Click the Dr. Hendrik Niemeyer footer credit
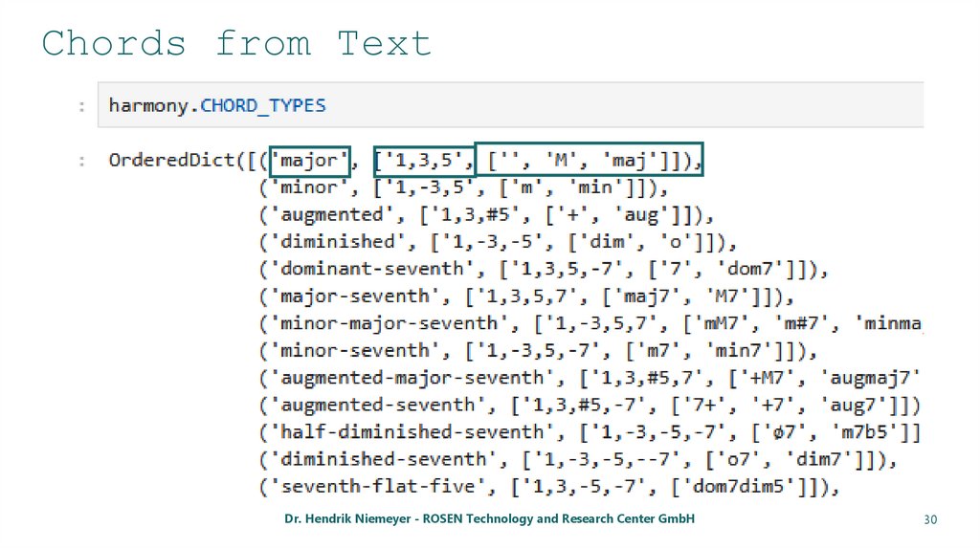The width and height of the screenshot is (980, 549). 489,519
